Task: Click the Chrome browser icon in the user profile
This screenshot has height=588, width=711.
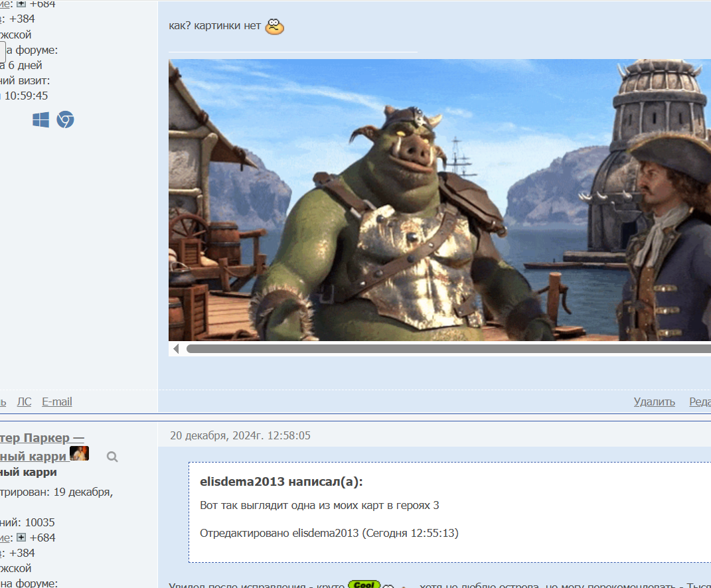Action: (65, 119)
